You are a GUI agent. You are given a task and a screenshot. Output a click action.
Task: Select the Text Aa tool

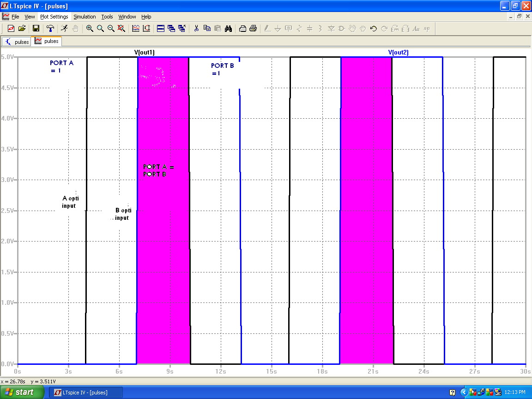[416, 29]
